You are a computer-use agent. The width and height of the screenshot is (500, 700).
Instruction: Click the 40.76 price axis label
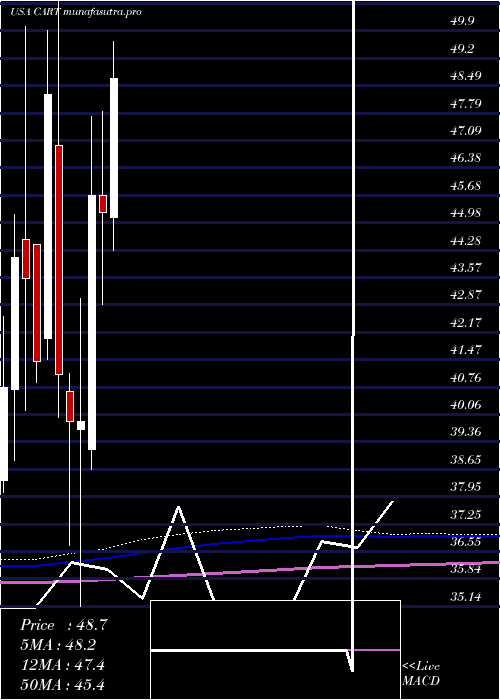tap(466, 377)
